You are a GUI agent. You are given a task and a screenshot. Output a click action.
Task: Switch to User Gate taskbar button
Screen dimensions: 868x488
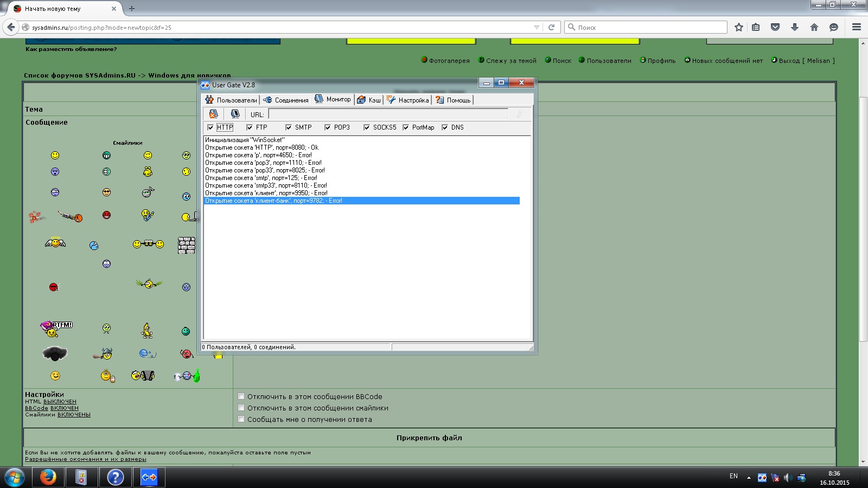[149, 477]
